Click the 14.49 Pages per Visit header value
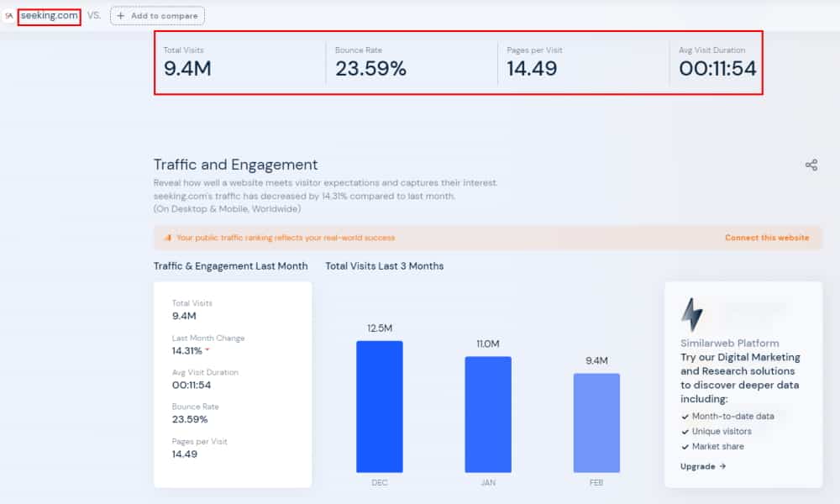This screenshot has height=504, width=840. click(x=532, y=69)
